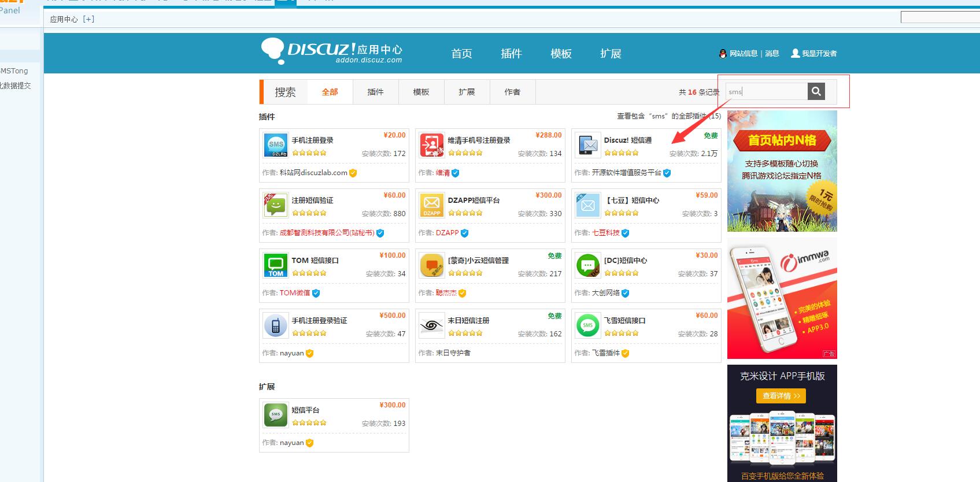
Task: Expand the 应用中心 [+] control
Action: [88, 19]
